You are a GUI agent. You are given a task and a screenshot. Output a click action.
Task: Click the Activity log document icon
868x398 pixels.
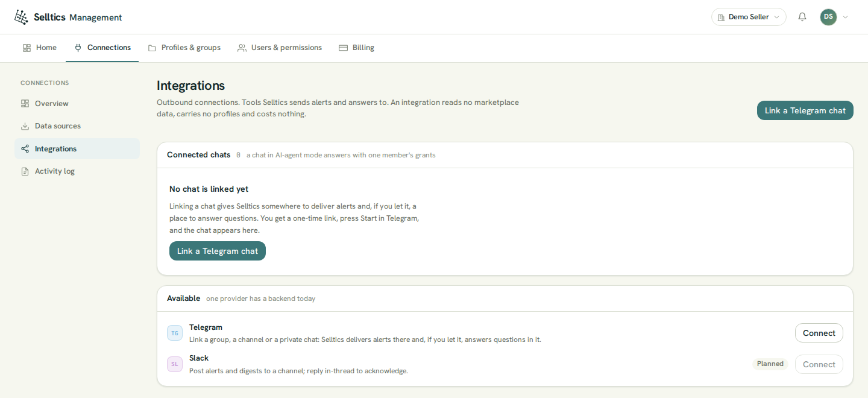[x=25, y=171]
